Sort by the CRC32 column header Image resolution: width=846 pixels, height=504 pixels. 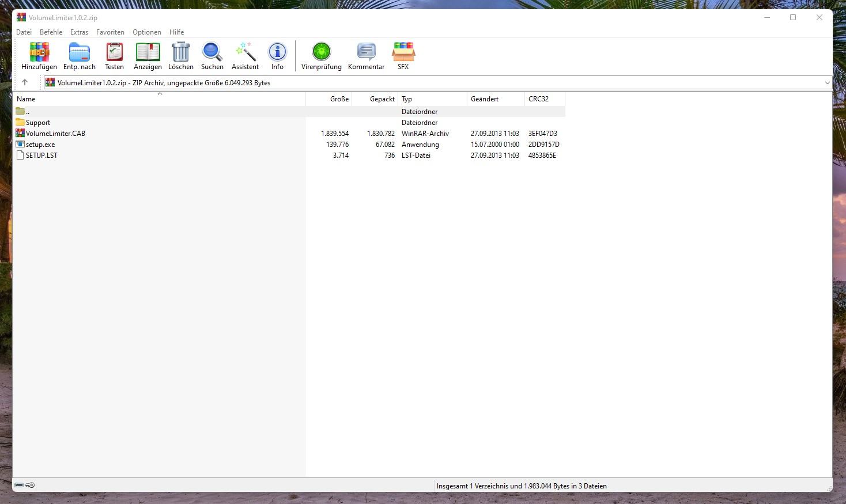point(545,99)
